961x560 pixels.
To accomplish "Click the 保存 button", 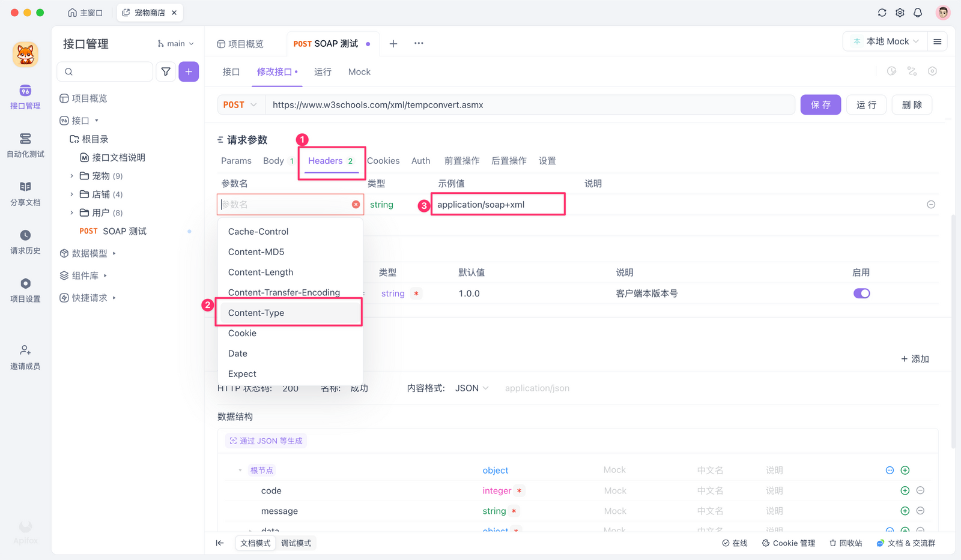I will pos(820,105).
